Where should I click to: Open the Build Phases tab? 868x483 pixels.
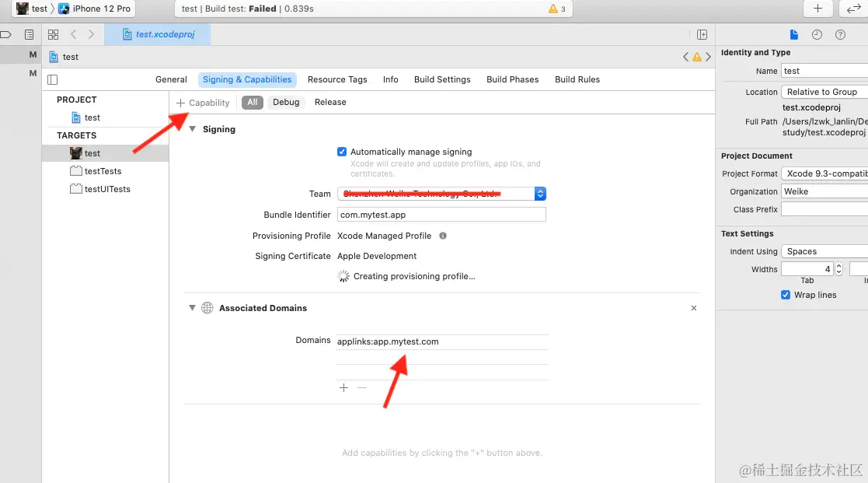point(513,79)
